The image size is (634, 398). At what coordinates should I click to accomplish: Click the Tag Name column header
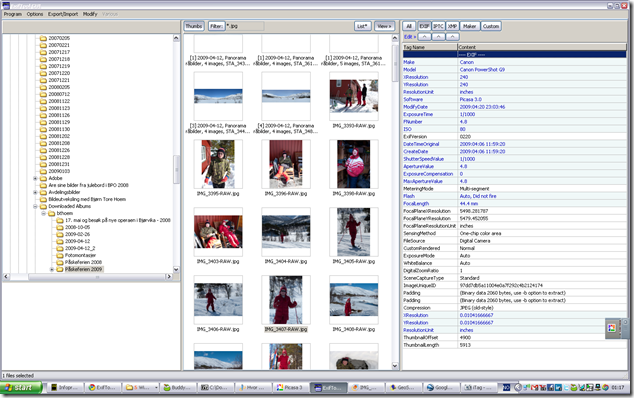point(430,47)
